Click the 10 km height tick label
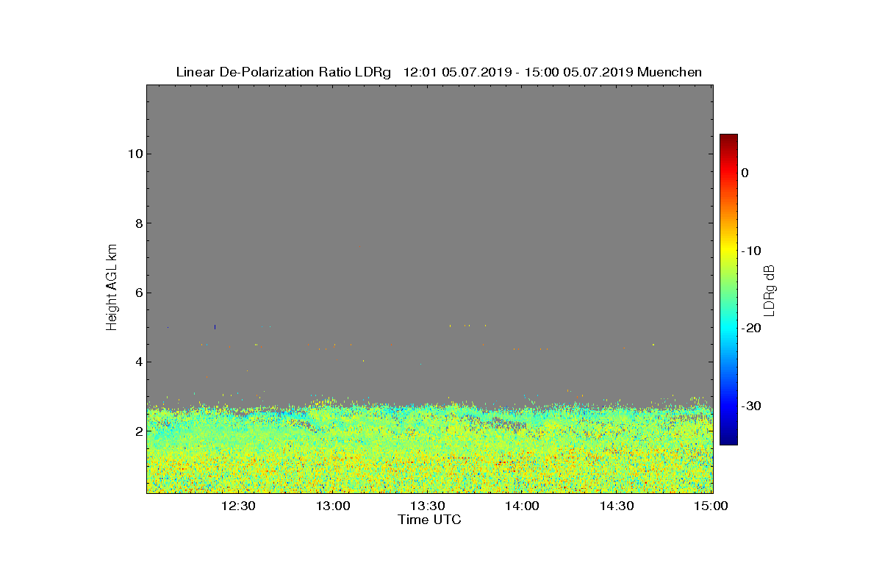This screenshot has height=588, width=882. (135, 154)
